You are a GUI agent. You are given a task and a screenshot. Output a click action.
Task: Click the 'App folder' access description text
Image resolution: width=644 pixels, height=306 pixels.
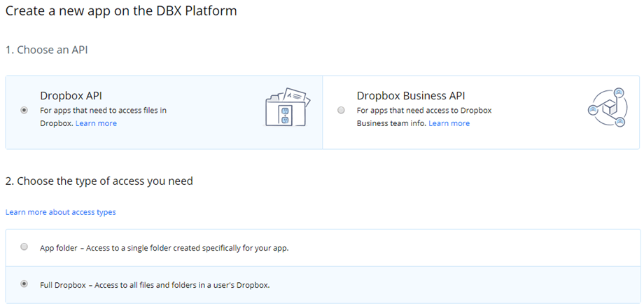point(164,248)
